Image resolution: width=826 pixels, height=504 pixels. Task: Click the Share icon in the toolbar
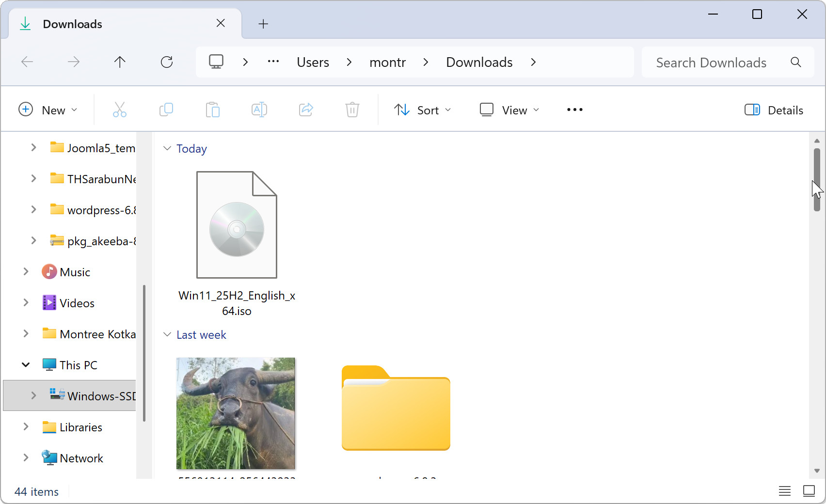306,110
